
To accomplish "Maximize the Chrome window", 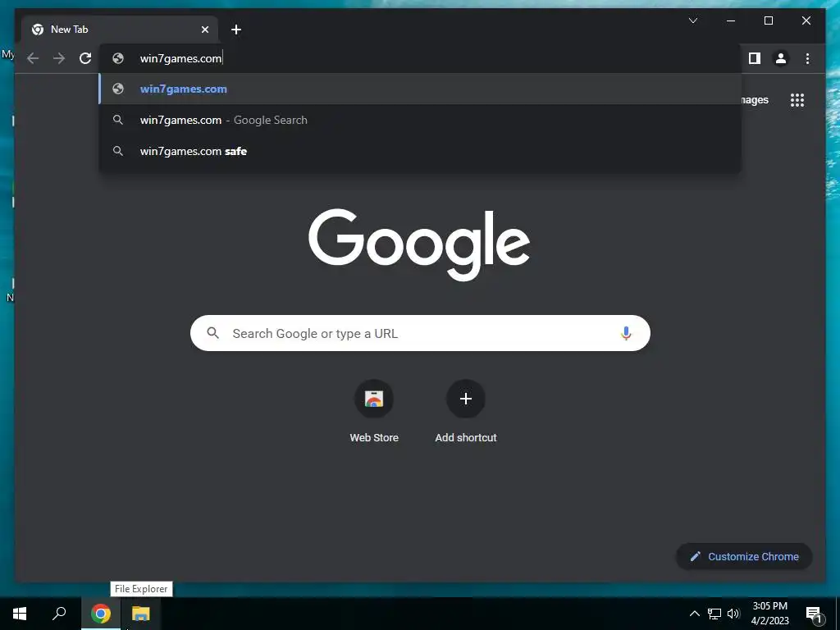I will 768,21.
